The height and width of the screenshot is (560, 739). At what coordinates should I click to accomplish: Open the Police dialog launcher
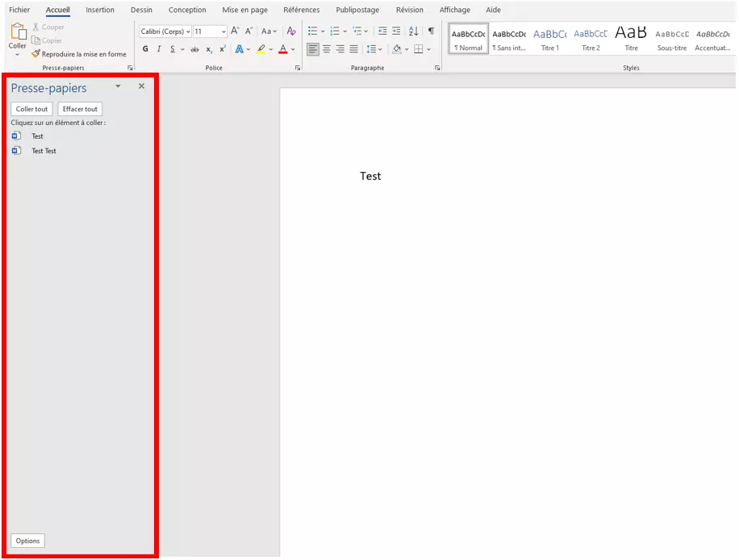(x=298, y=68)
